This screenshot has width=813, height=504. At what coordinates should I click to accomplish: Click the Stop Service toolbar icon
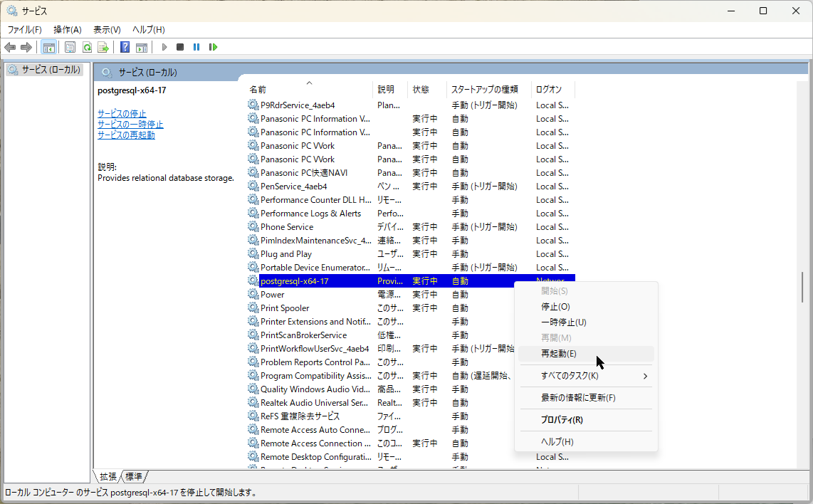click(180, 47)
